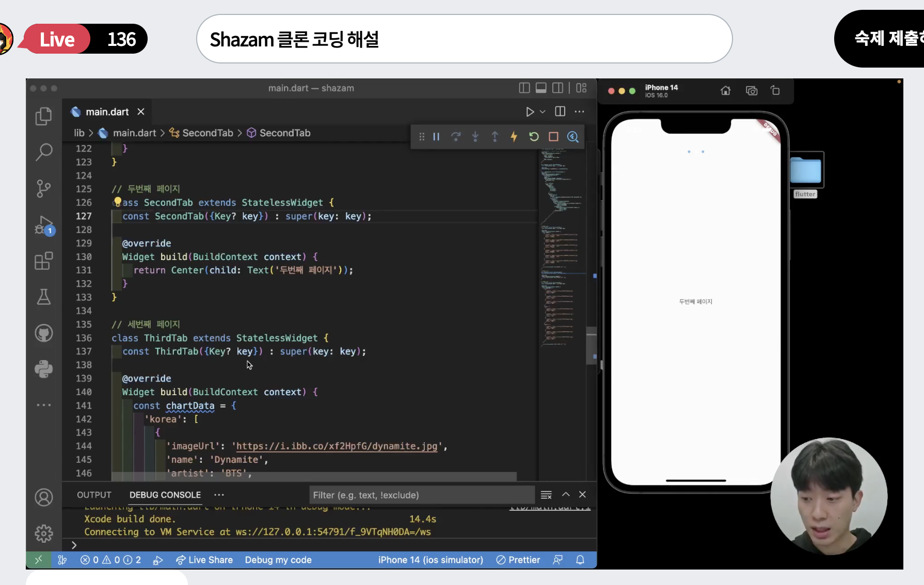
Task: Split the editor to the right
Action: (x=560, y=111)
